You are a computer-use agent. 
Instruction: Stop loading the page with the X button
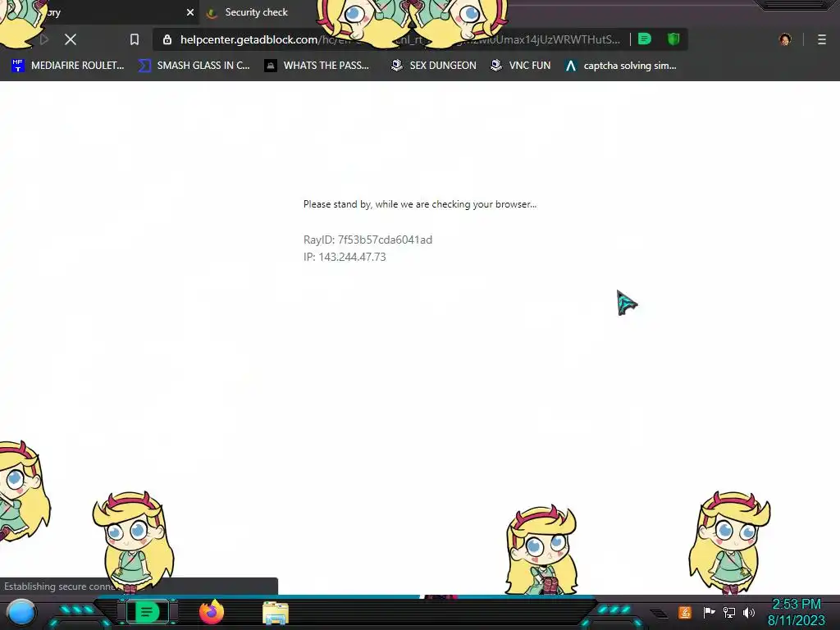tap(71, 39)
